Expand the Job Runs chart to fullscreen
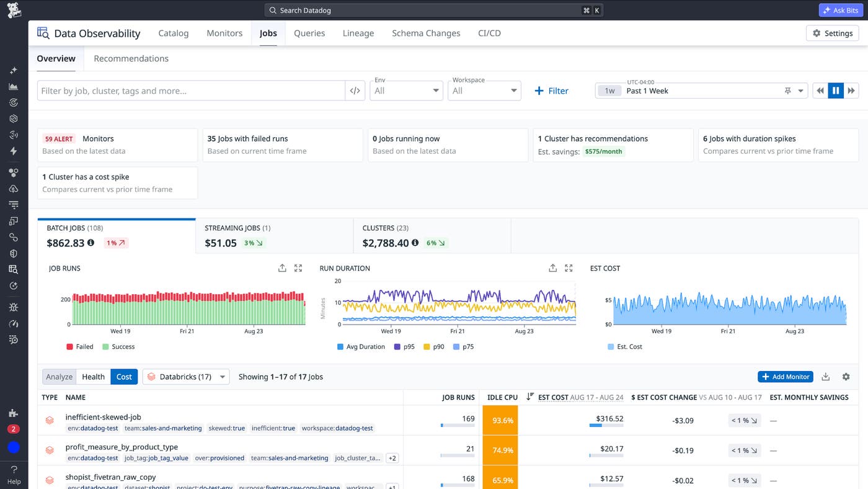Image resolution: width=868 pixels, height=489 pixels. (x=298, y=268)
